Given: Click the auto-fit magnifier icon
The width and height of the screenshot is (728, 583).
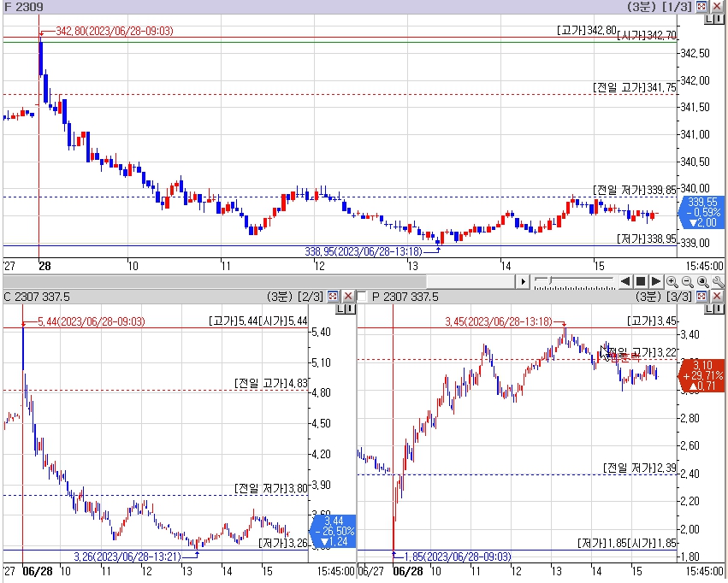Looking at the screenshot, I should coord(703,281).
